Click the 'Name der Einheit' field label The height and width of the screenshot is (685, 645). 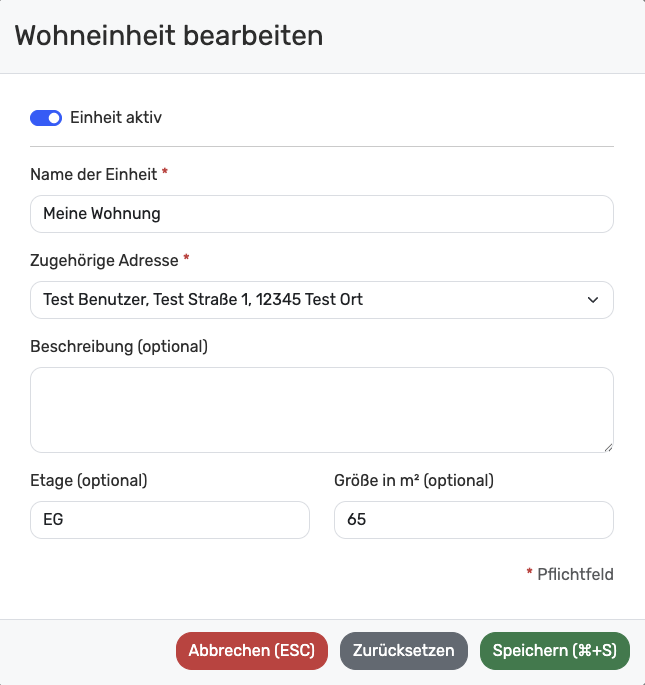pyautogui.click(x=94, y=174)
